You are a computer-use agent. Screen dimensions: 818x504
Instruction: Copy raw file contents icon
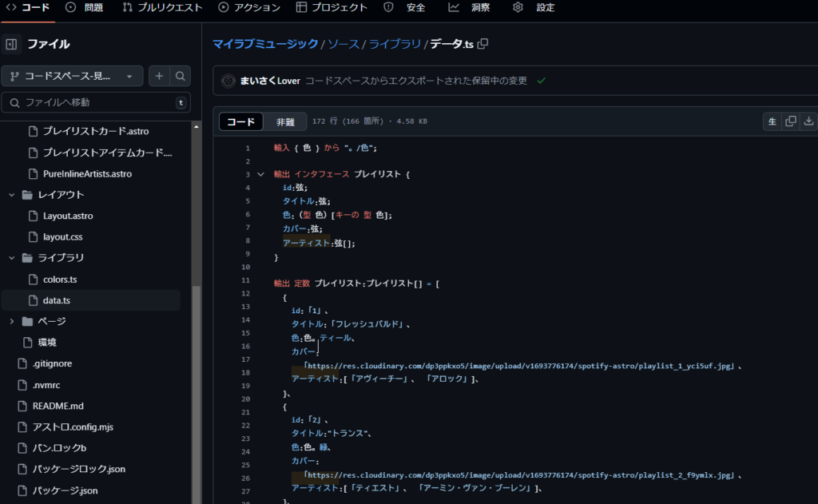pyautogui.click(x=790, y=121)
